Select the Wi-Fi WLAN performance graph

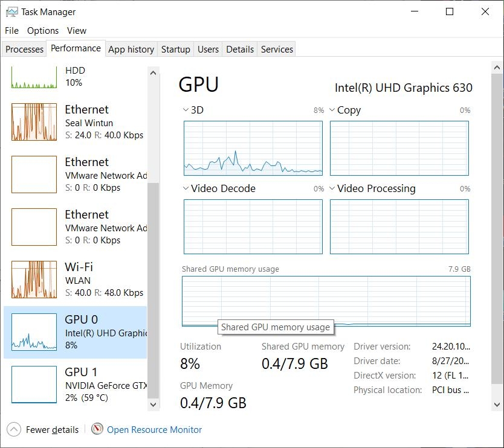pos(73,280)
